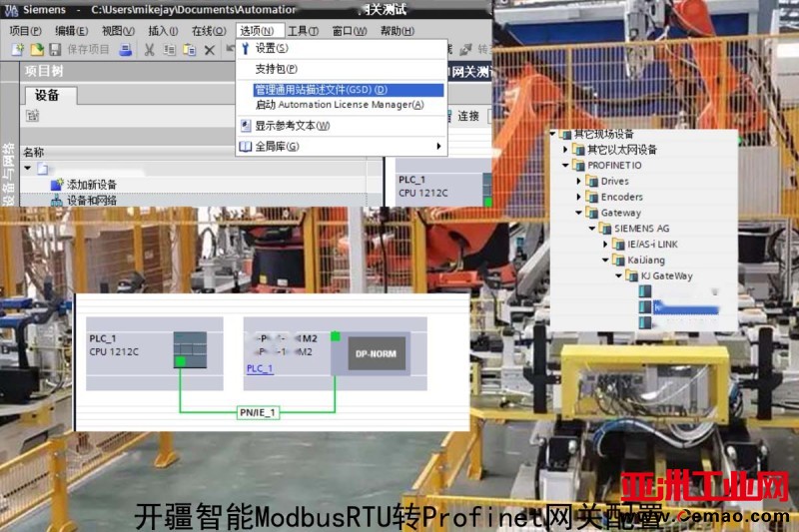Open the 在线(O) menu
This screenshot has width=799, height=532.
pos(209,31)
